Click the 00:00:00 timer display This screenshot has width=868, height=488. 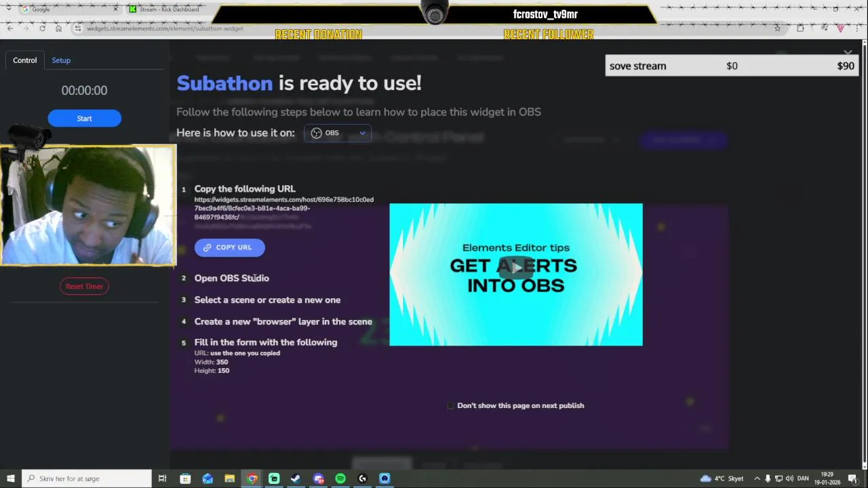(x=84, y=90)
